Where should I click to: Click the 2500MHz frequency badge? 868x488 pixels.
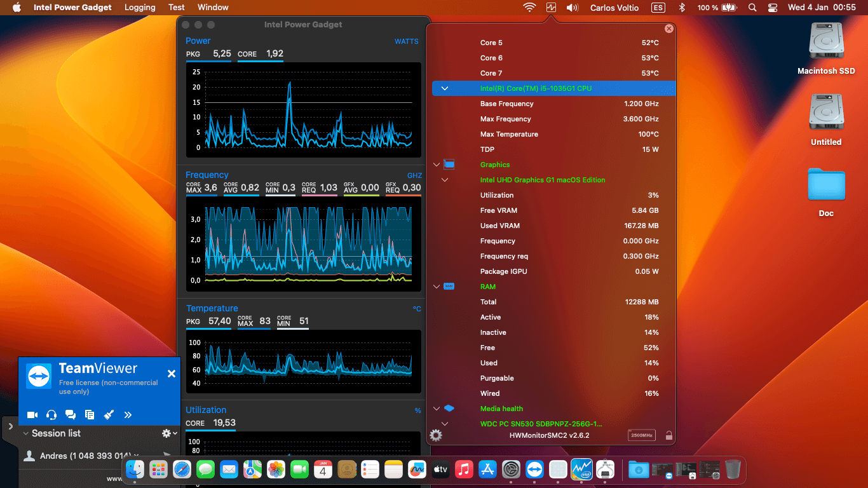(642, 436)
